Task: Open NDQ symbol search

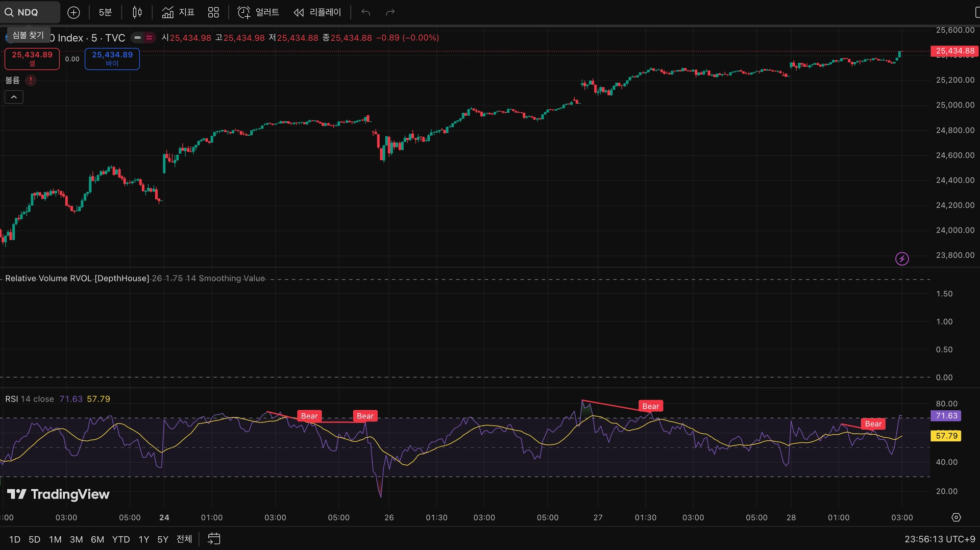Action: tap(30, 12)
